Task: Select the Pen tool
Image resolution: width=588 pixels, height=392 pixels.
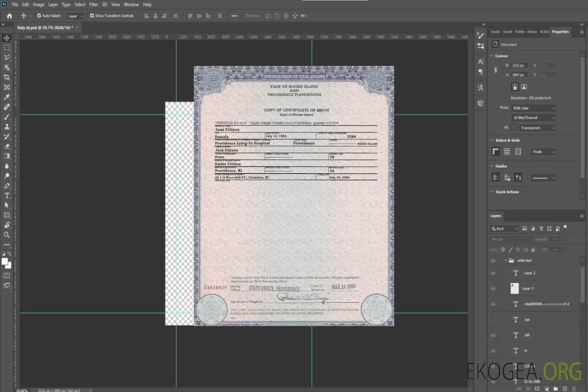Action: 7,186
